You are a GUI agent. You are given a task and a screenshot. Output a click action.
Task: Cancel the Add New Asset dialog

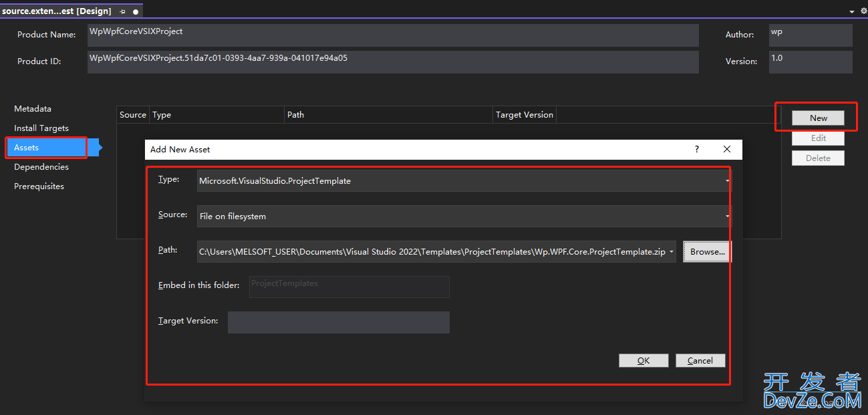click(x=700, y=361)
